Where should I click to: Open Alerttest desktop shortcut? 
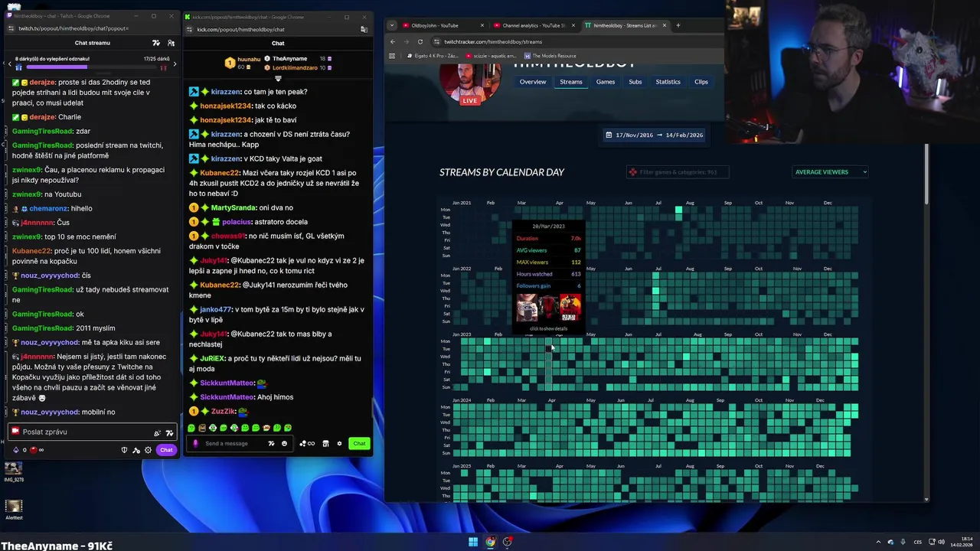click(x=14, y=509)
